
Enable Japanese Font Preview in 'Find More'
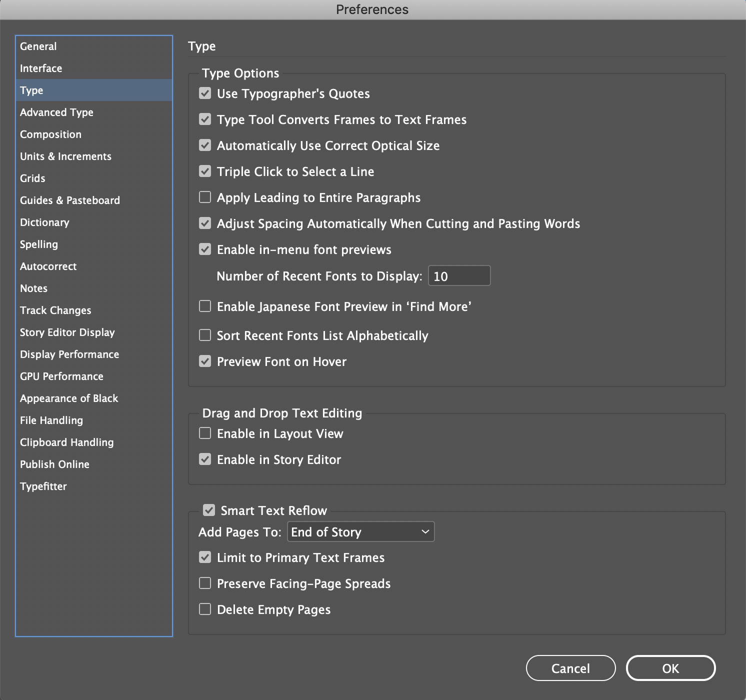[x=205, y=306]
